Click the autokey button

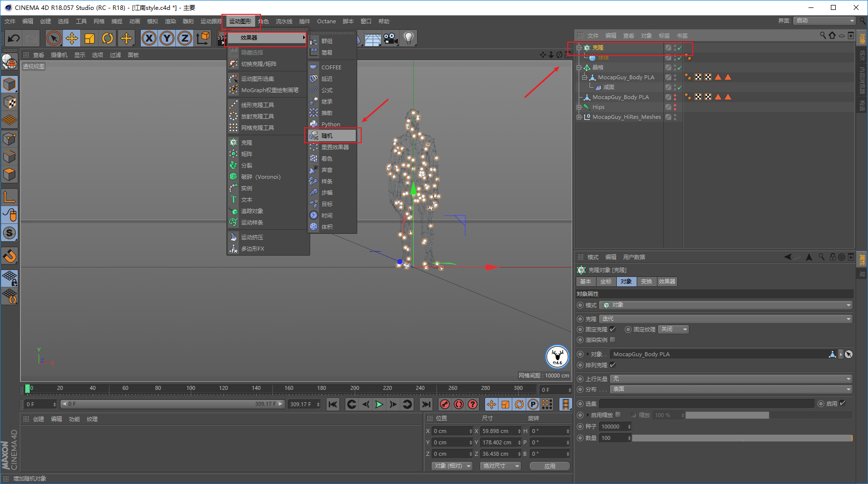coord(459,404)
